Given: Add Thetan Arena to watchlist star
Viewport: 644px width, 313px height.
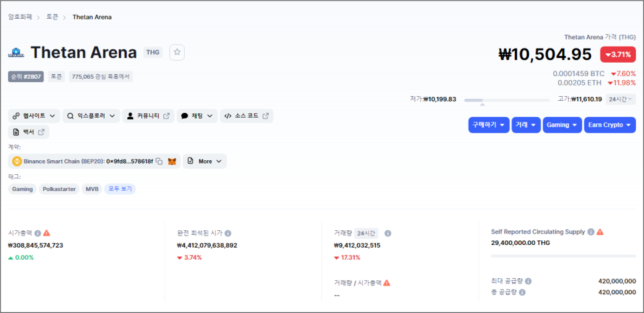Looking at the screenshot, I should 177,52.
